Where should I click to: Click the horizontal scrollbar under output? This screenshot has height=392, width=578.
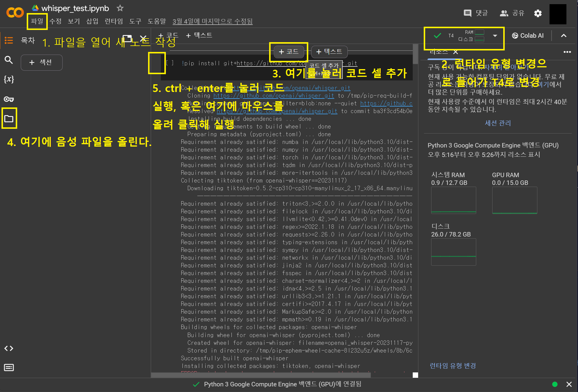(261, 375)
